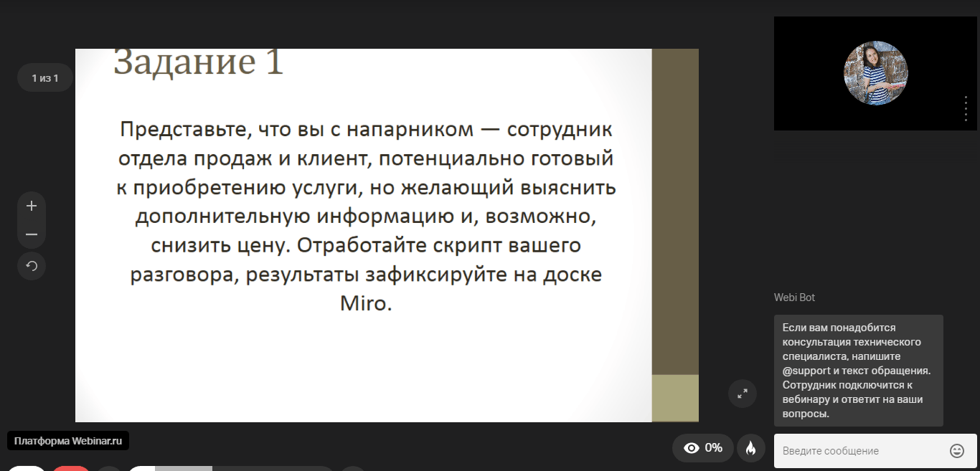Reset the slide view with circular arrow

tap(32, 266)
